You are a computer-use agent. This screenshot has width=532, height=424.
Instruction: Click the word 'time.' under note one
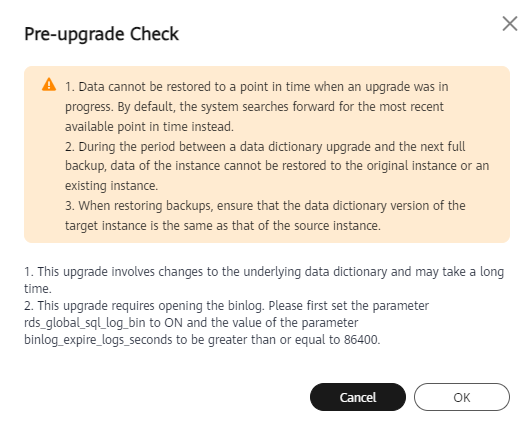point(38,289)
